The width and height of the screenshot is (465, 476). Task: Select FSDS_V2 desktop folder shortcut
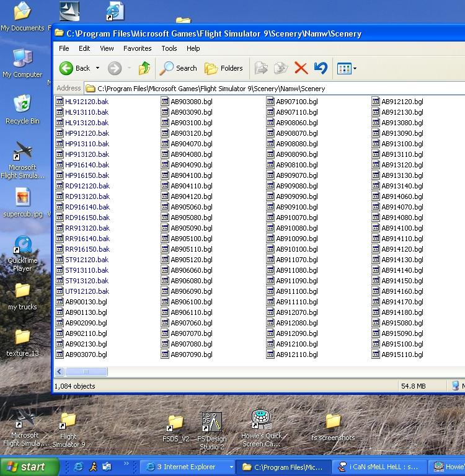pos(176,429)
